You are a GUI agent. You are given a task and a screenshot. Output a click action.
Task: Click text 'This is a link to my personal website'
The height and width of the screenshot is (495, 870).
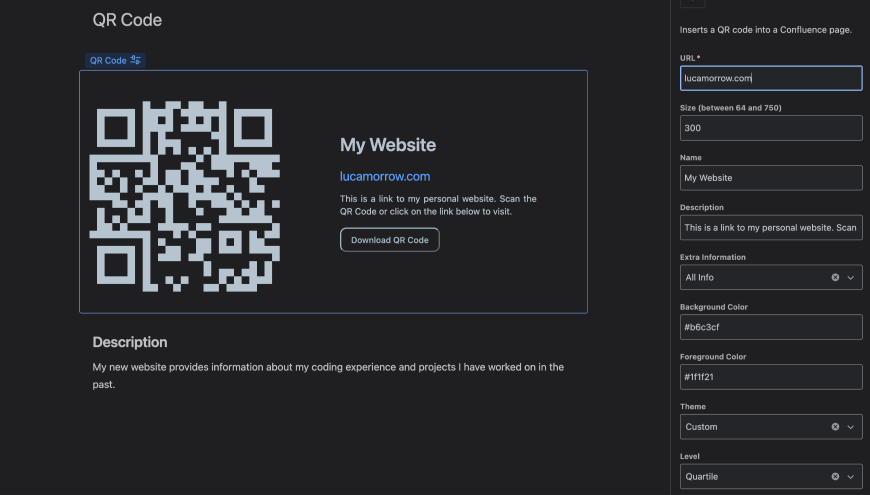(438, 205)
